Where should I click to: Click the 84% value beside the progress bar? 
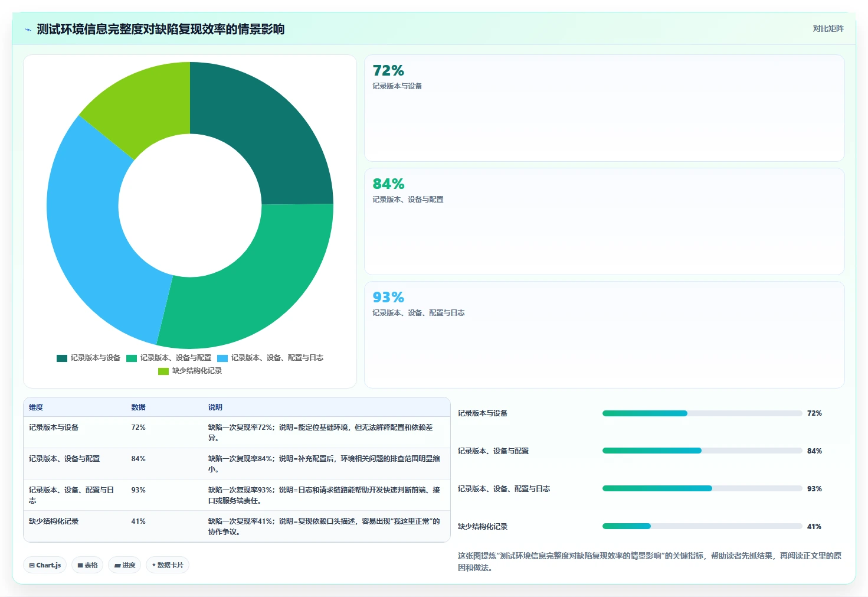pos(814,451)
